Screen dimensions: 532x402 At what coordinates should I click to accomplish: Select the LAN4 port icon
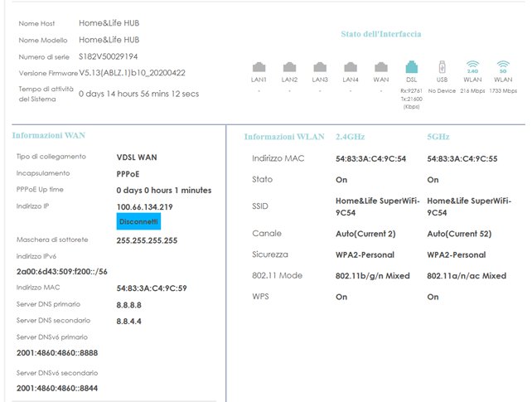click(x=351, y=67)
